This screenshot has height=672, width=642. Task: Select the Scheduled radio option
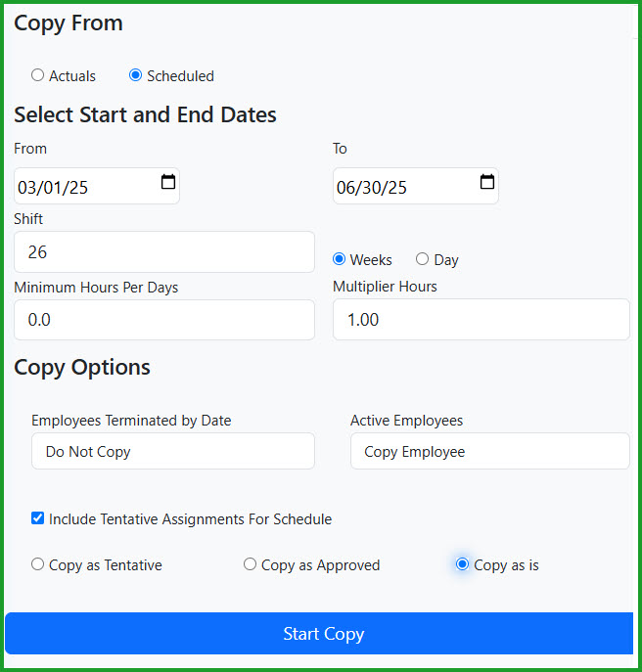pyautogui.click(x=135, y=75)
